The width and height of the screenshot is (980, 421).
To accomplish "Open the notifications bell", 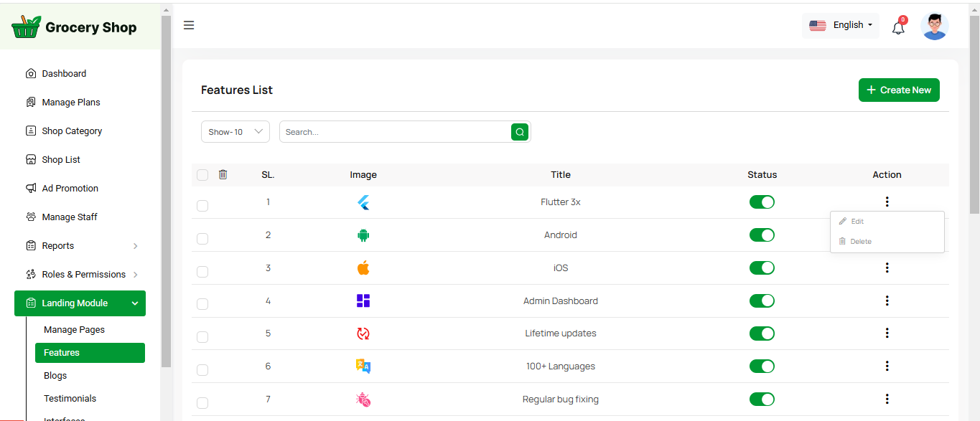I will pyautogui.click(x=898, y=28).
